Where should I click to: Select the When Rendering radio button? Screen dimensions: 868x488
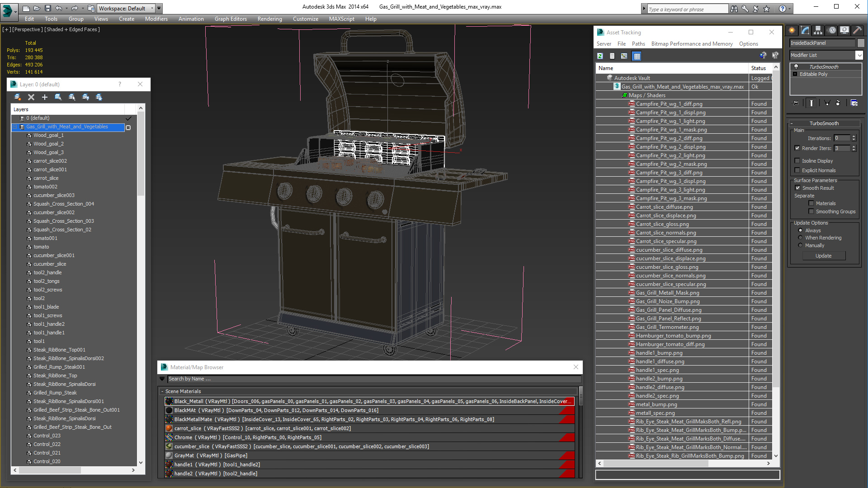click(800, 238)
